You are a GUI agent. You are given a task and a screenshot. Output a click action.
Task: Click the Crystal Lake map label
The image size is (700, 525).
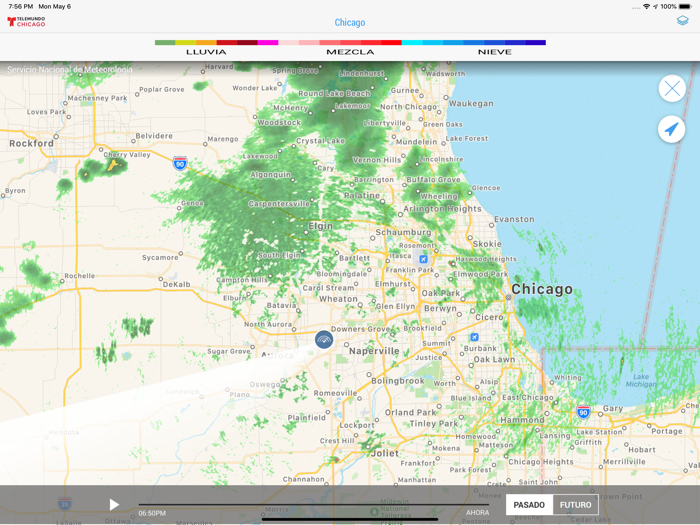click(321, 141)
